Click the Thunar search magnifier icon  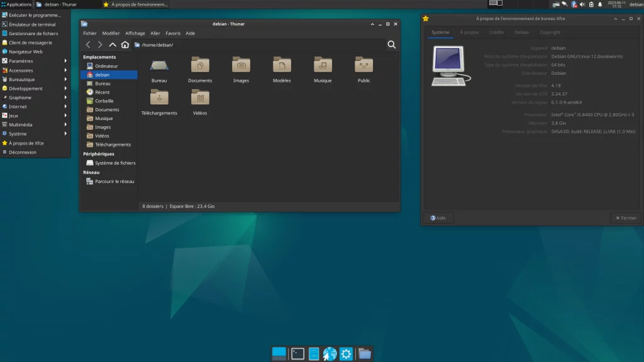pos(391,45)
